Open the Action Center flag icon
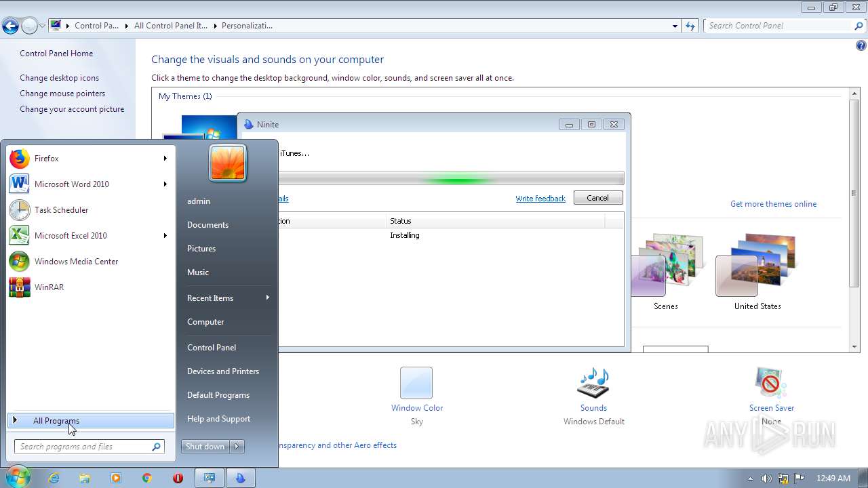The width and height of the screenshot is (868, 488). (x=799, y=479)
